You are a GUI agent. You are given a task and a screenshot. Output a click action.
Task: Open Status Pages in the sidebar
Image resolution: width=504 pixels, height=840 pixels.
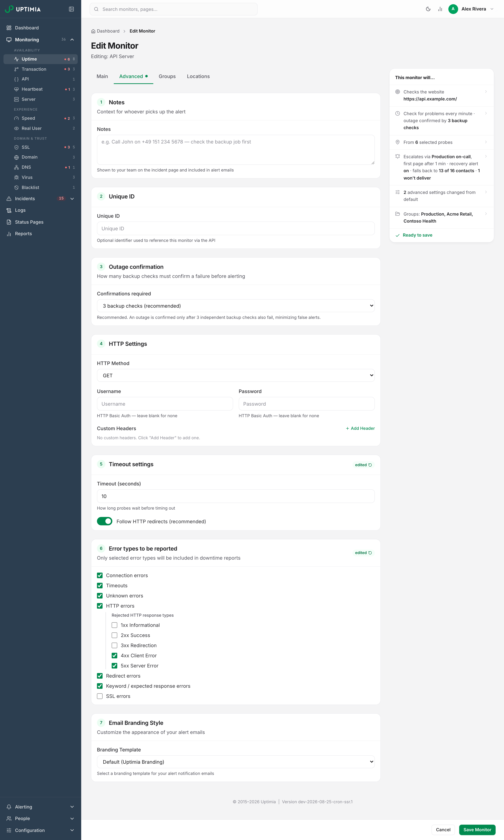(40, 222)
